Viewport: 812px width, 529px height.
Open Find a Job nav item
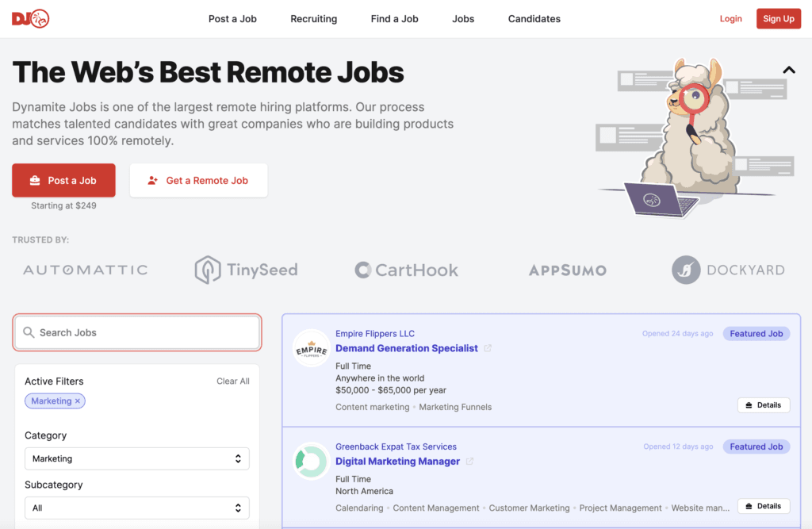395,19
